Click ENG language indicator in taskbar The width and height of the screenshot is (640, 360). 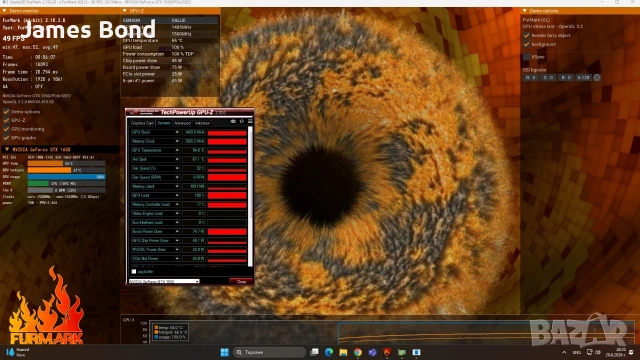pos(577,352)
